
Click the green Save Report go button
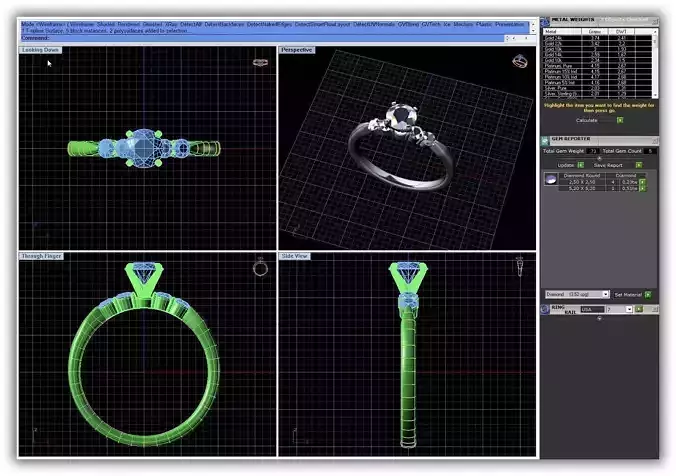[x=639, y=165]
